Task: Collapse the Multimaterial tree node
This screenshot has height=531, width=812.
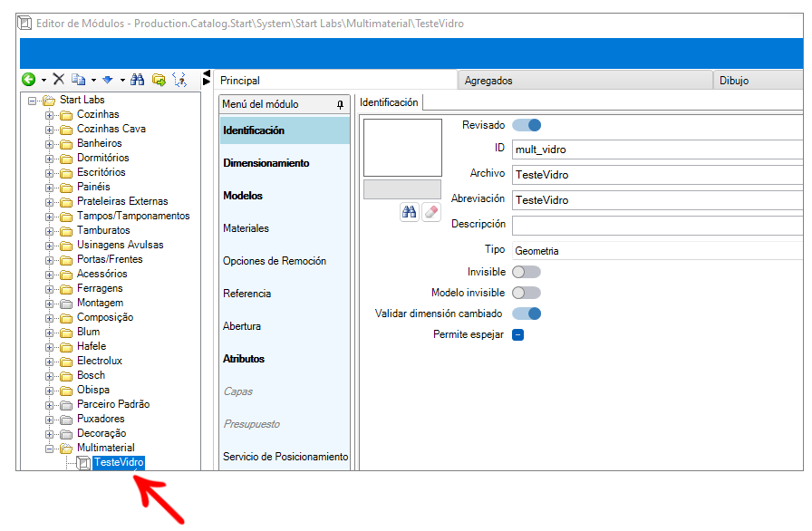Action: click(49, 449)
